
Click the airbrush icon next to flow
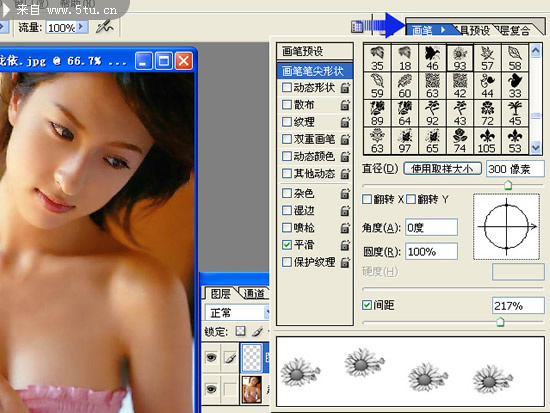click(105, 27)
